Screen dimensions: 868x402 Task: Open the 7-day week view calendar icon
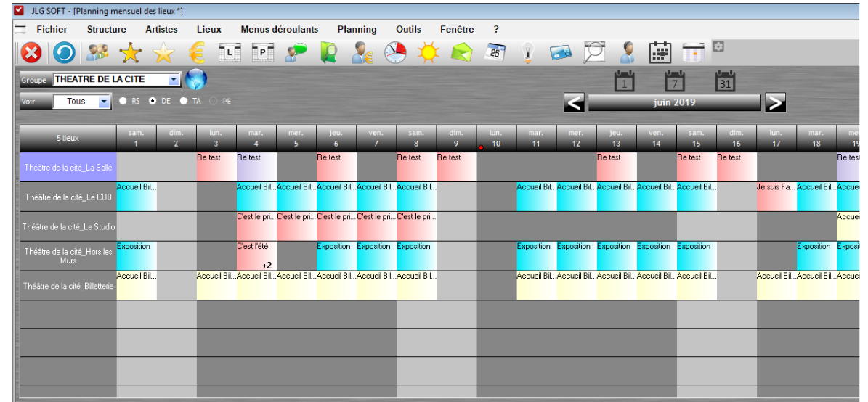click(x=676, y=81)
